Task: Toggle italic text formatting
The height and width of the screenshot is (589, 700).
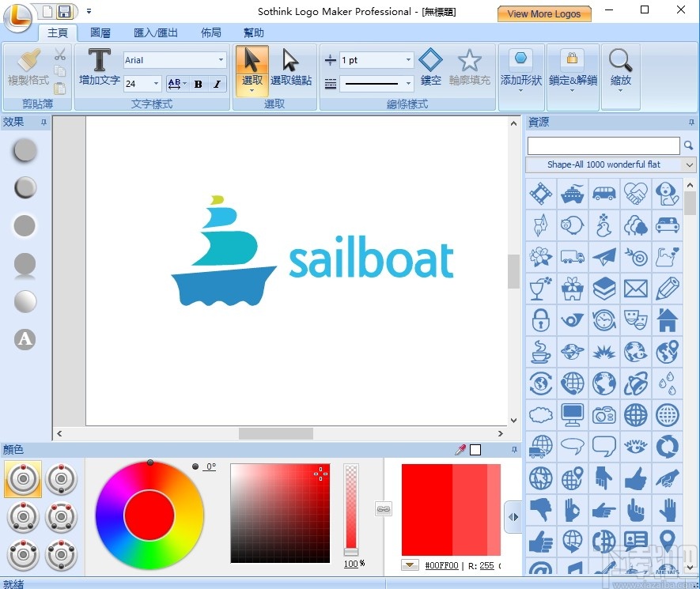Action: (x=215, y=84)
